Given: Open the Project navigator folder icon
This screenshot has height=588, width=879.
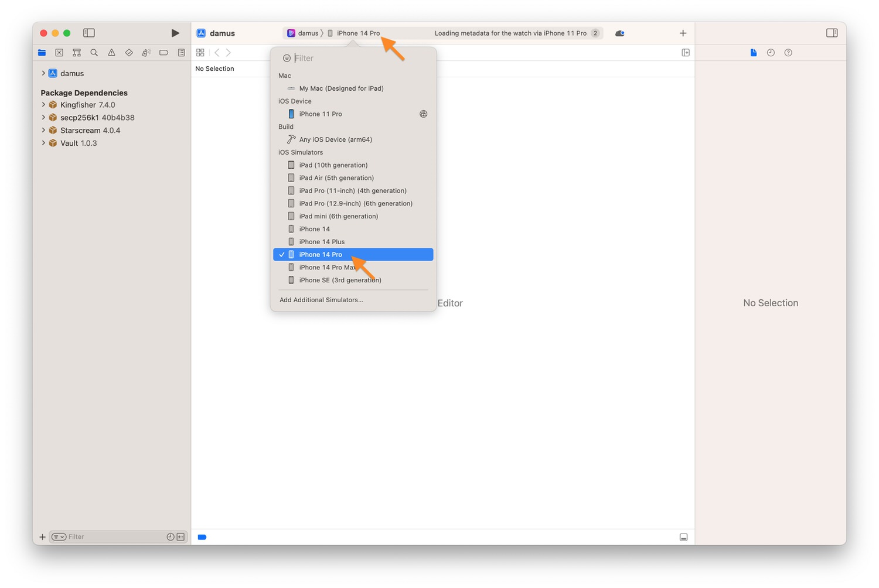Looking at the screenshot, I should (42, 53).
